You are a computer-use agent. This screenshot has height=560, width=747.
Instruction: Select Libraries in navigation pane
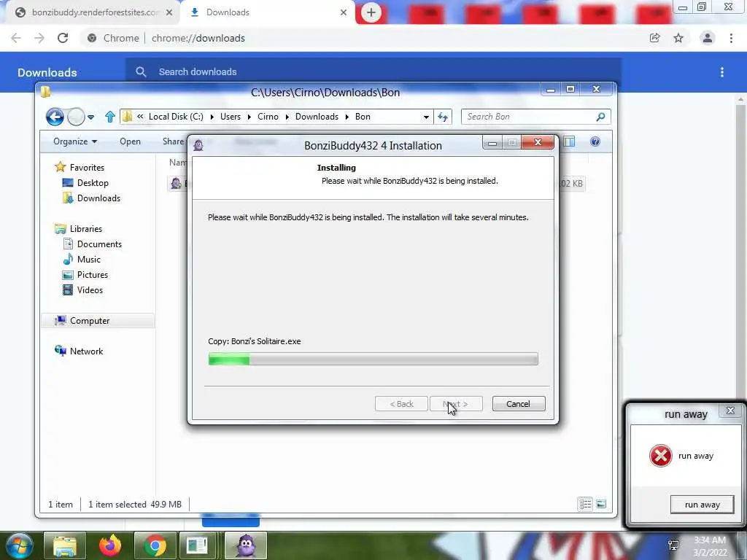(86, 228)
